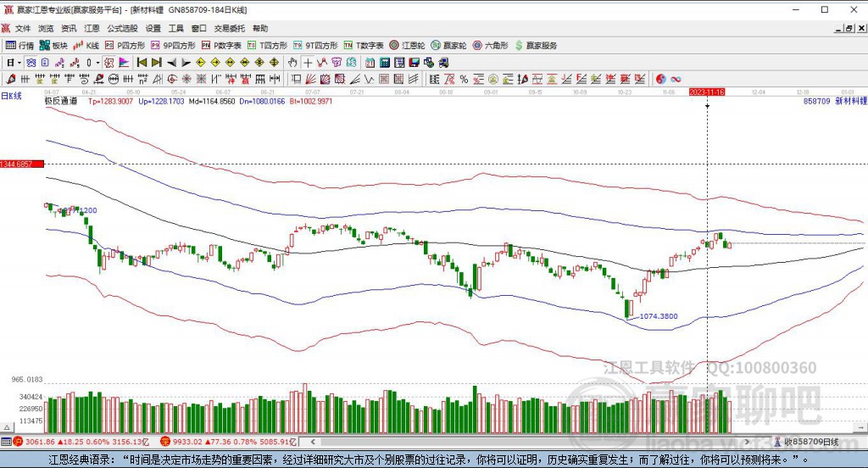Viewport: 868px width, 468px height.
Task: Select the crosshair cursor tool
Action: tap(308, 63)
